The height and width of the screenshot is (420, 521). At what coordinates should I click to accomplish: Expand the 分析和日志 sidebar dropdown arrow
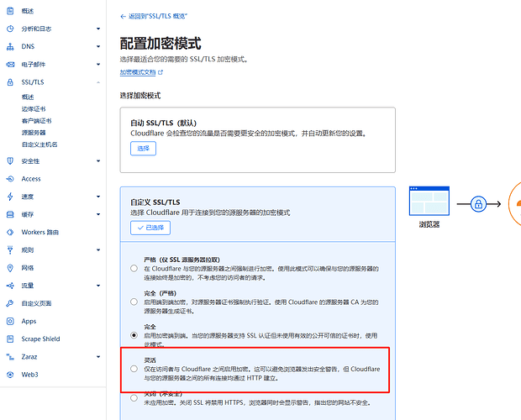(98, 29)
